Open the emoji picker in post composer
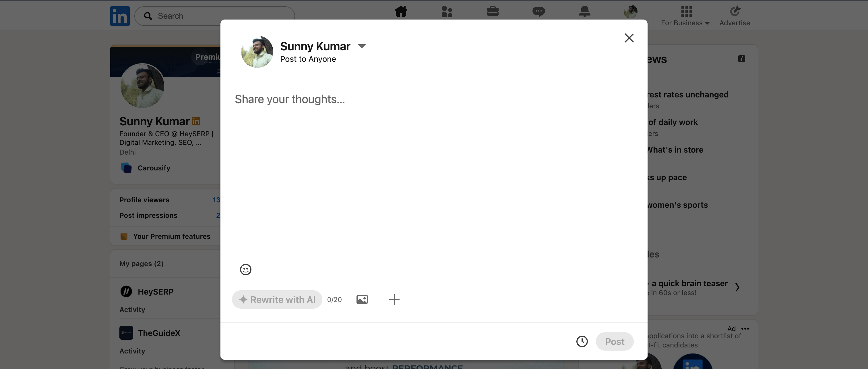The height and width of the screenshot is (369, 868). pos(245,269)
